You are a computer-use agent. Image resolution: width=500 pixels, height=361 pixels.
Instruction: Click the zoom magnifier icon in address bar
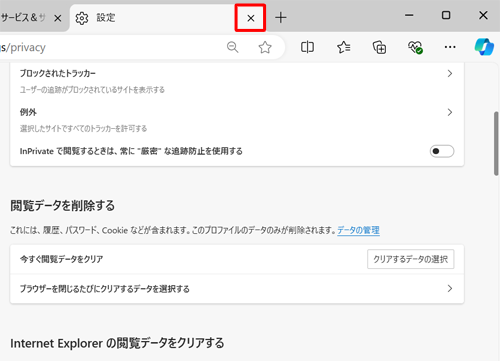coord(233,47)
